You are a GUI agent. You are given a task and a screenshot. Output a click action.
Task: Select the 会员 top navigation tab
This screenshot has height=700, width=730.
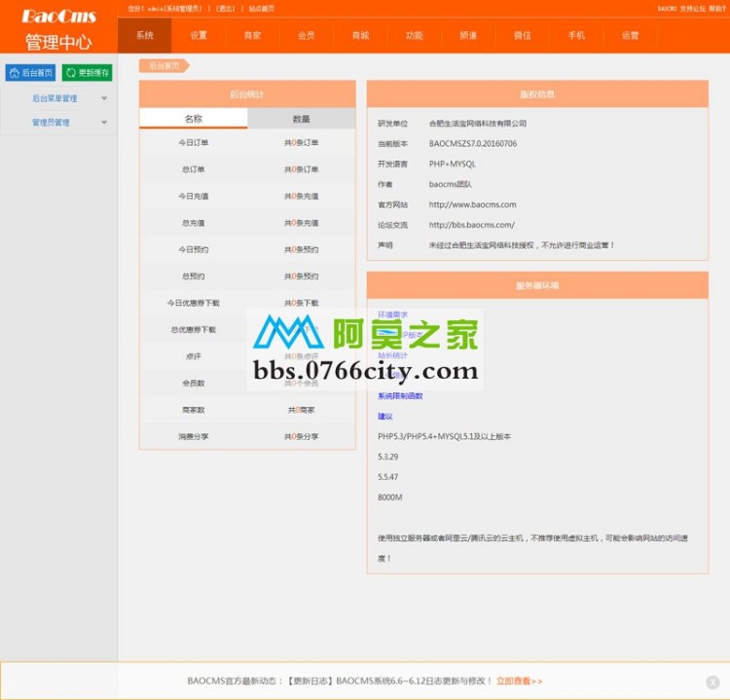tap(307, 35)
